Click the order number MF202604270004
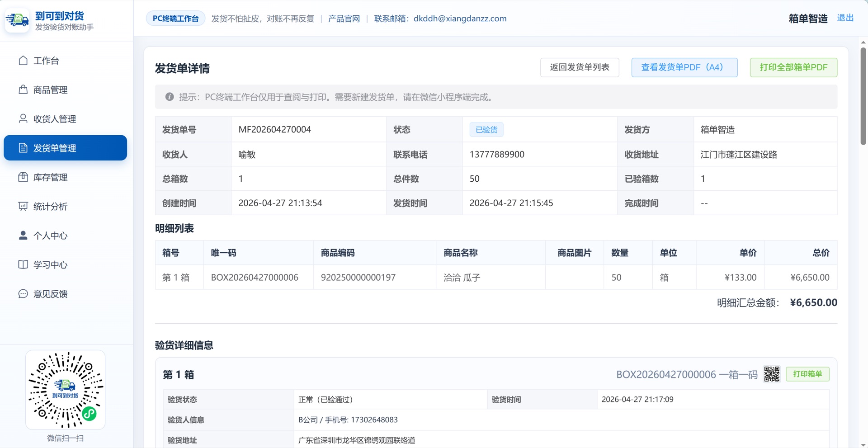This screenshot has width=868, height=448. pyautogui.click(x=274, y=129)
